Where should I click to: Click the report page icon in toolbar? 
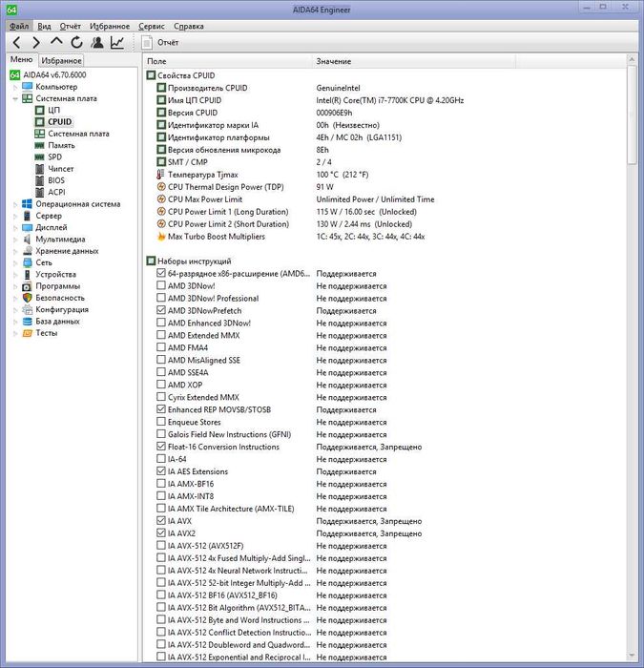(x=147, y=43)
